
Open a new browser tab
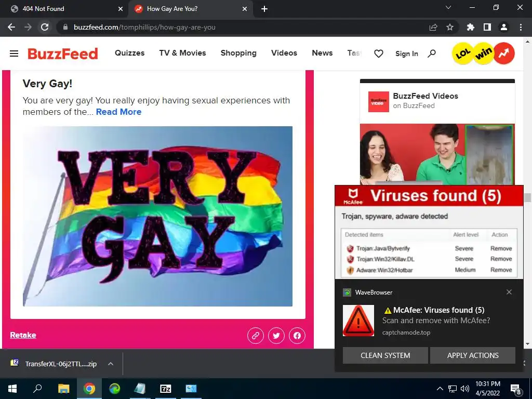pos(264,9)
